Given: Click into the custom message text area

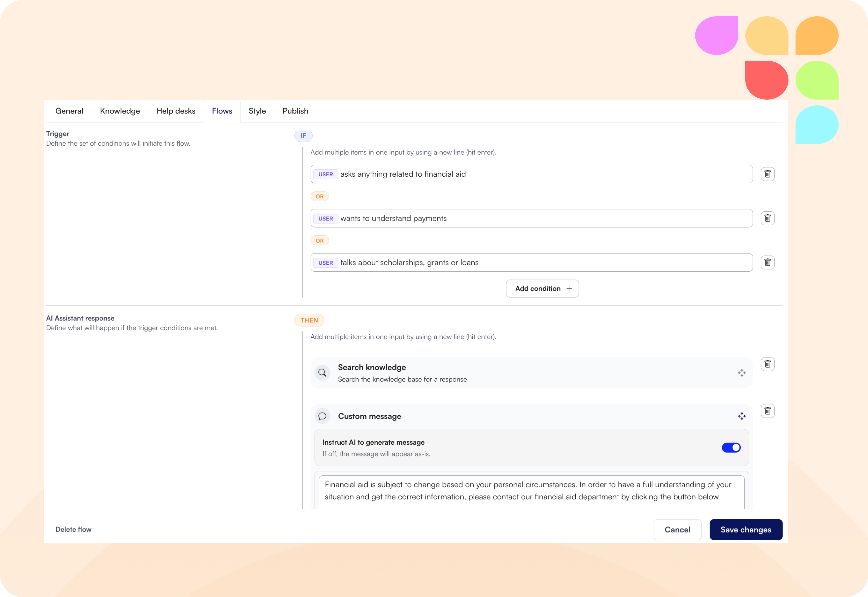Looking at the screenshot, I should click(531, 491).
